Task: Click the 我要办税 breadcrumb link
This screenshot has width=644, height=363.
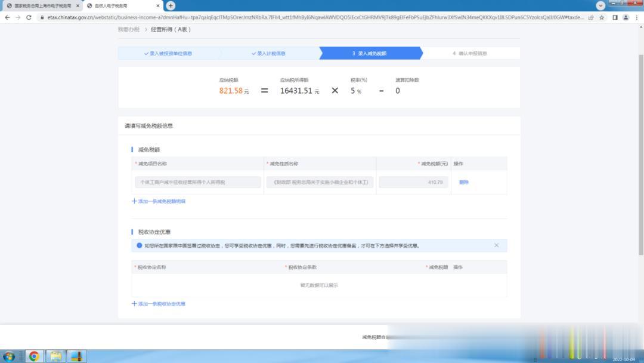Action: [x=129, y=30]
